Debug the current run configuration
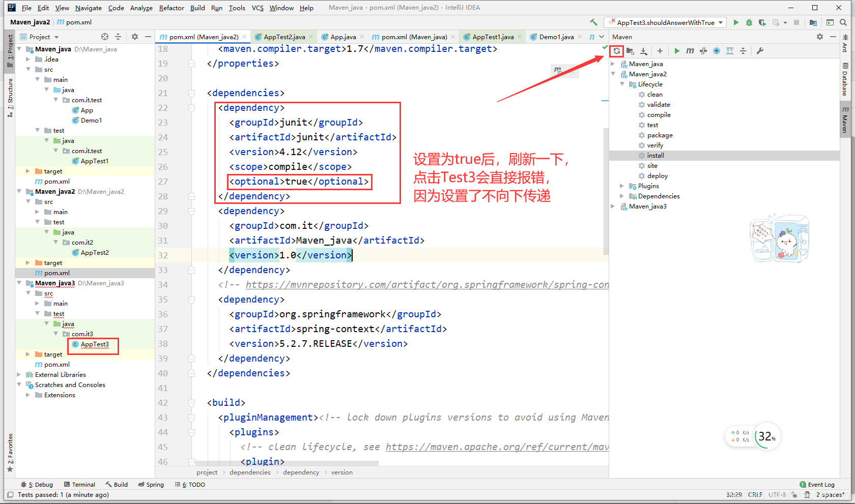This screenshot has width=855, height=504. pyautogui.click(x=749, y=22)
